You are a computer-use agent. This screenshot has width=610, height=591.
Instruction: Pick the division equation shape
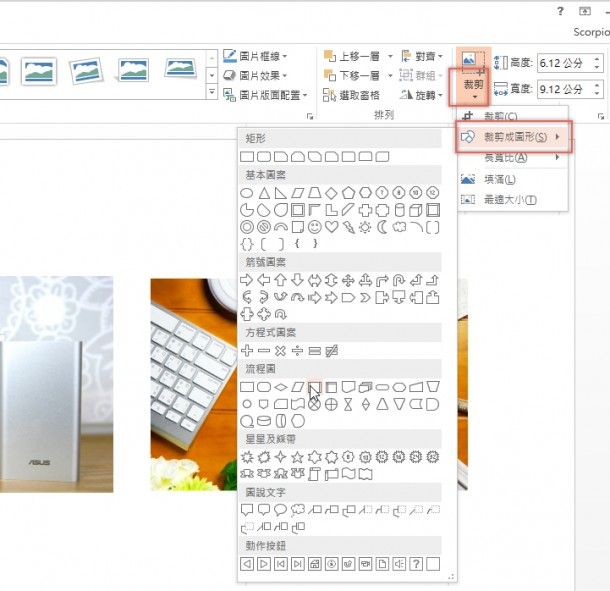[297, 351]
